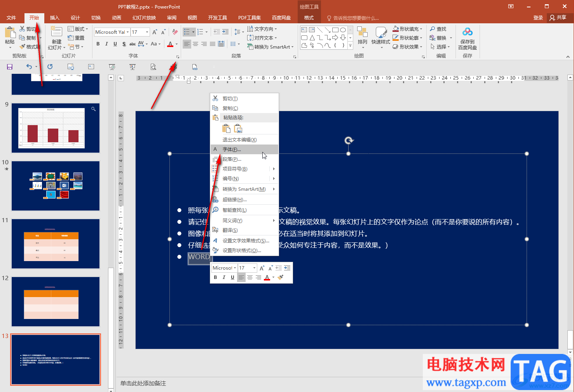The image size is (574, 392).
Task: Clear all formatting with the eraser icon
Action: (175, 32)
